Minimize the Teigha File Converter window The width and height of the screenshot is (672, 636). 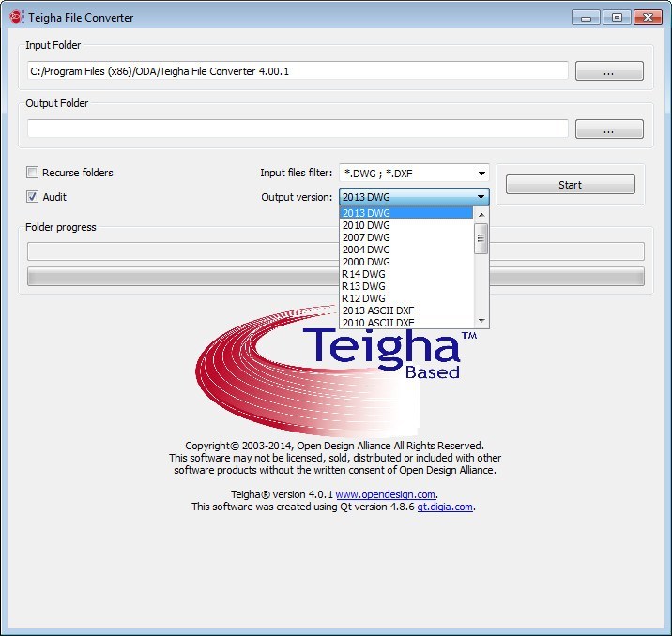coord(586,18)
